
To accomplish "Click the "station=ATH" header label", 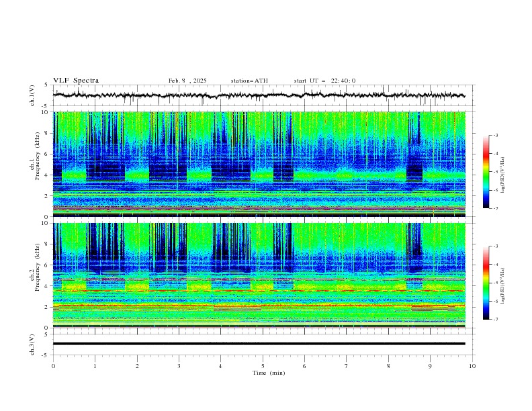I will pos(249,81).
